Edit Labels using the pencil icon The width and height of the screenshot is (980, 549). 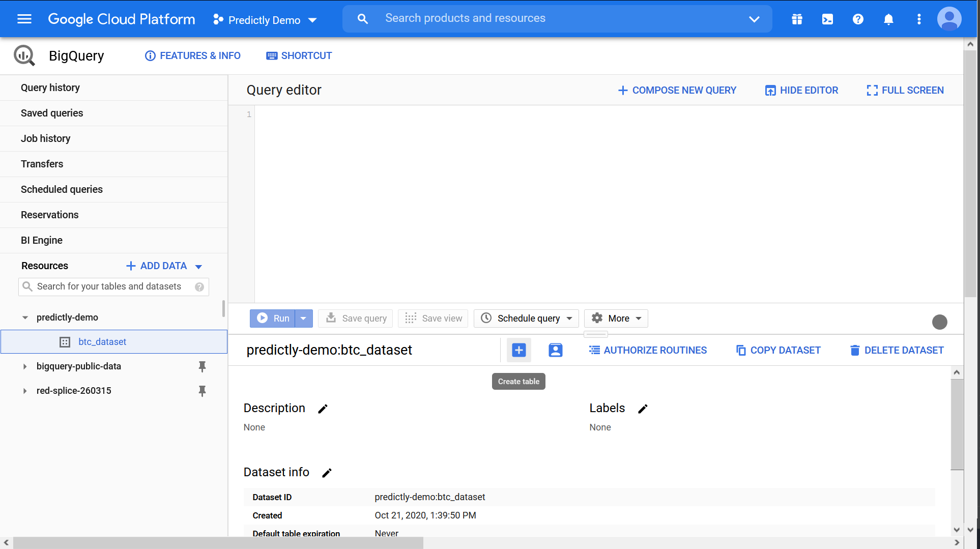point(643,409)
